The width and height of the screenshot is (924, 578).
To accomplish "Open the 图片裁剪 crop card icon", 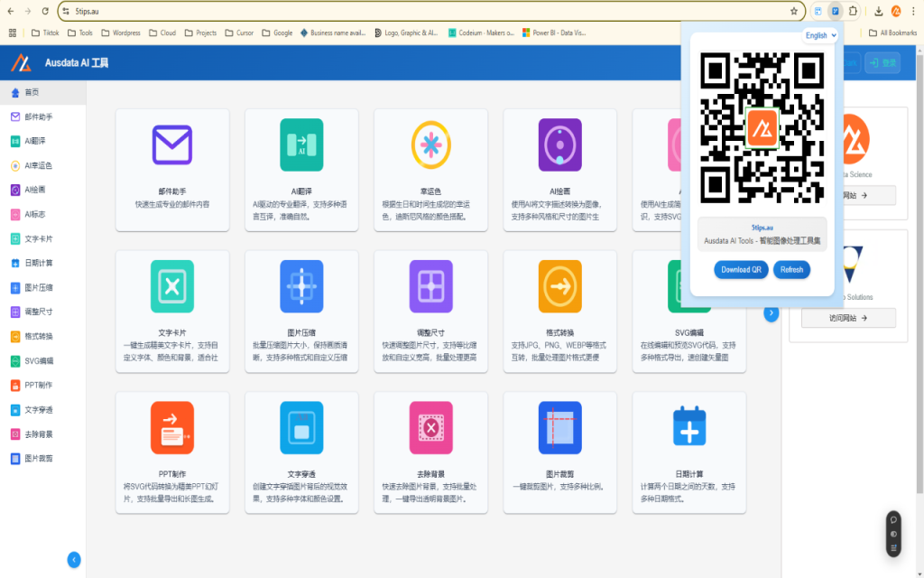I will 559,427.
